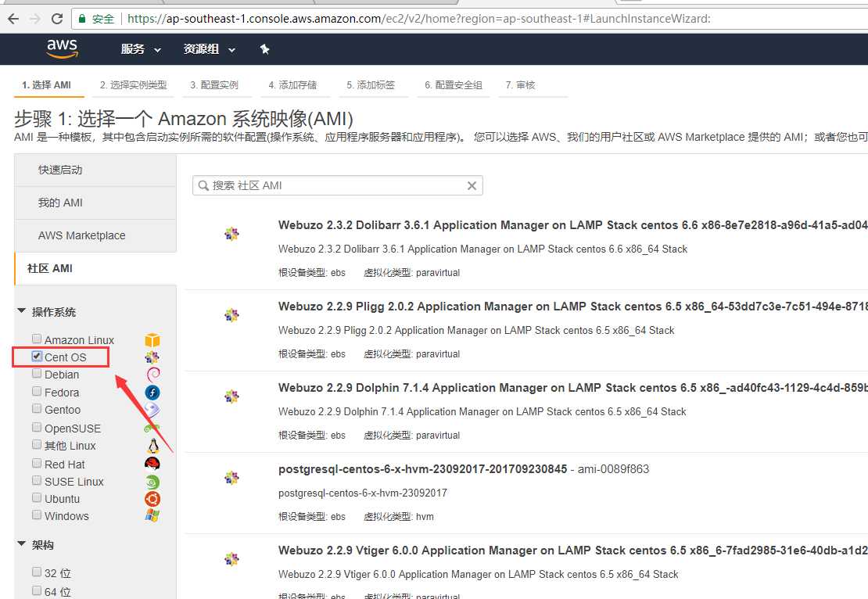The image size is (868, 599).
Task: Go back using browser back arrow
Action: pyautogui.click(x=13, y=19)
